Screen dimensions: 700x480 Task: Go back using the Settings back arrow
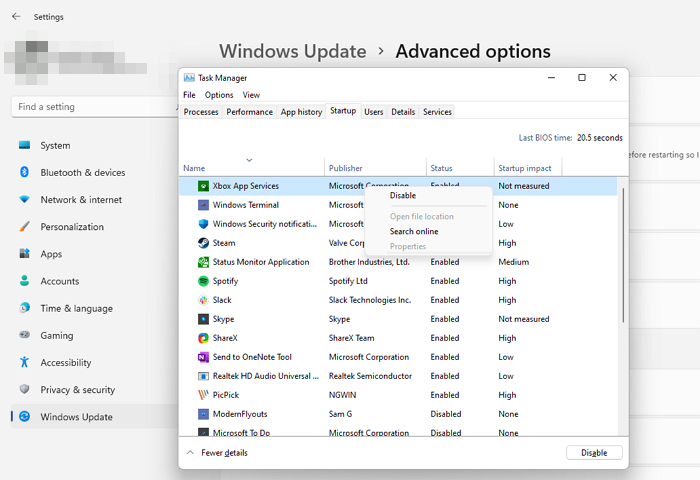click(17, 17)
